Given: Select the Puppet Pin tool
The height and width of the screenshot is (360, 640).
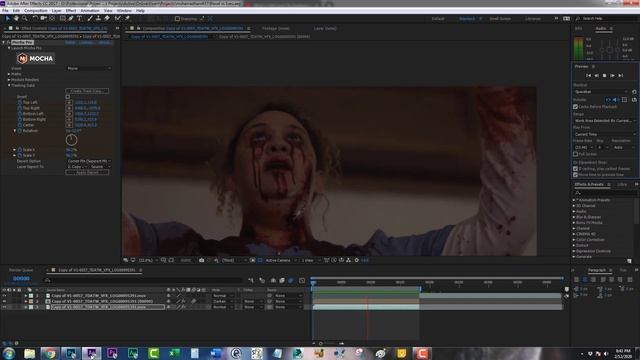Looking at the screenshot, I should coord(127,18).
